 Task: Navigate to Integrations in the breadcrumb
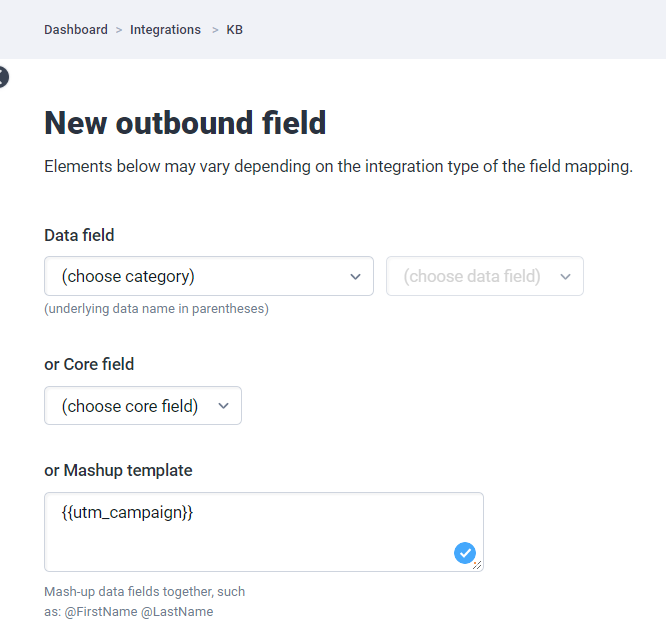165,30
